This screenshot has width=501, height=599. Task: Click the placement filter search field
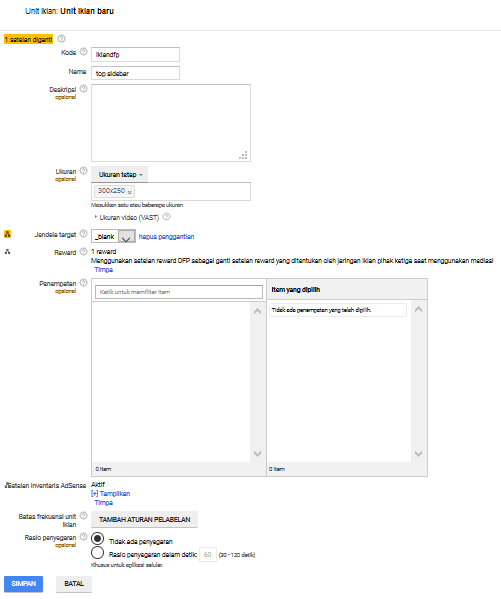pos(179,292)
